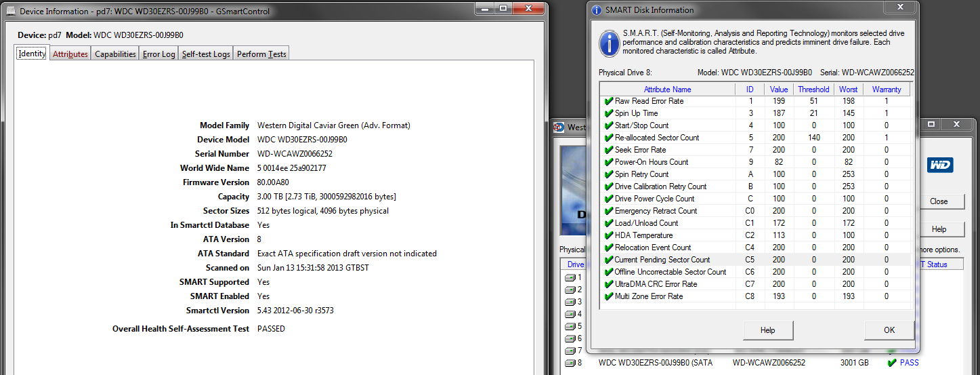The height and width of the screenshot is (375, 980).
Task: Click the Current Pending Sector Count checkmark
Action: (609, 260)
